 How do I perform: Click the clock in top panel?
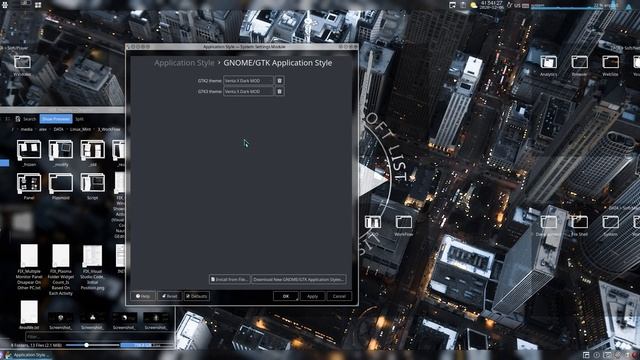pyautogui.click(x=491, y=5)
